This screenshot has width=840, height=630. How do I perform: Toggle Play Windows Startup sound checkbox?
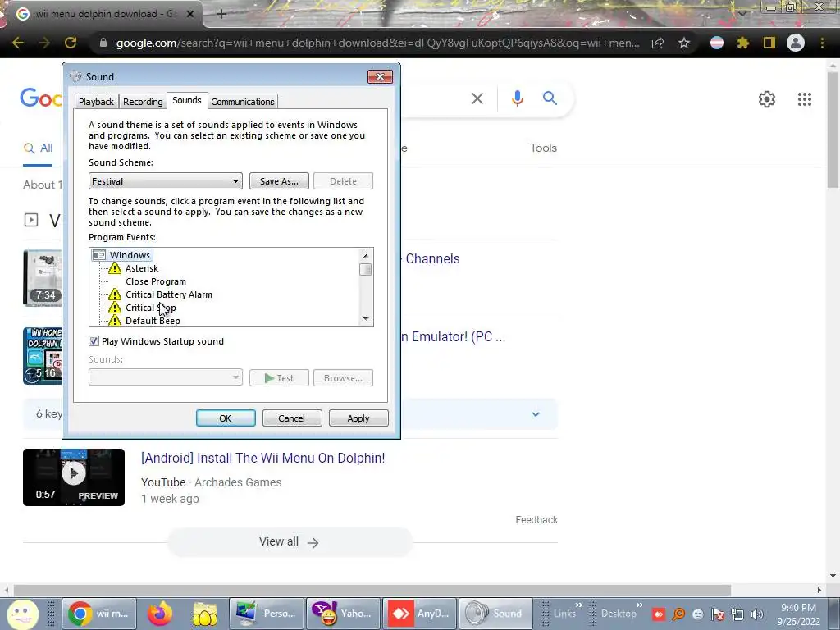pyautogui.click(x=94, y=340)
